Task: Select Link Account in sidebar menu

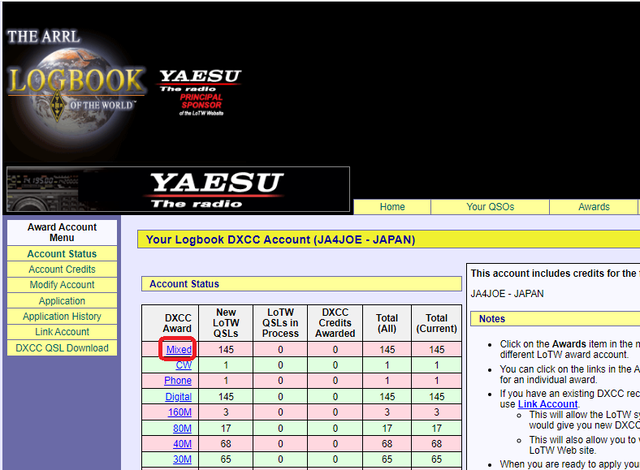Action: click(62, 332)
